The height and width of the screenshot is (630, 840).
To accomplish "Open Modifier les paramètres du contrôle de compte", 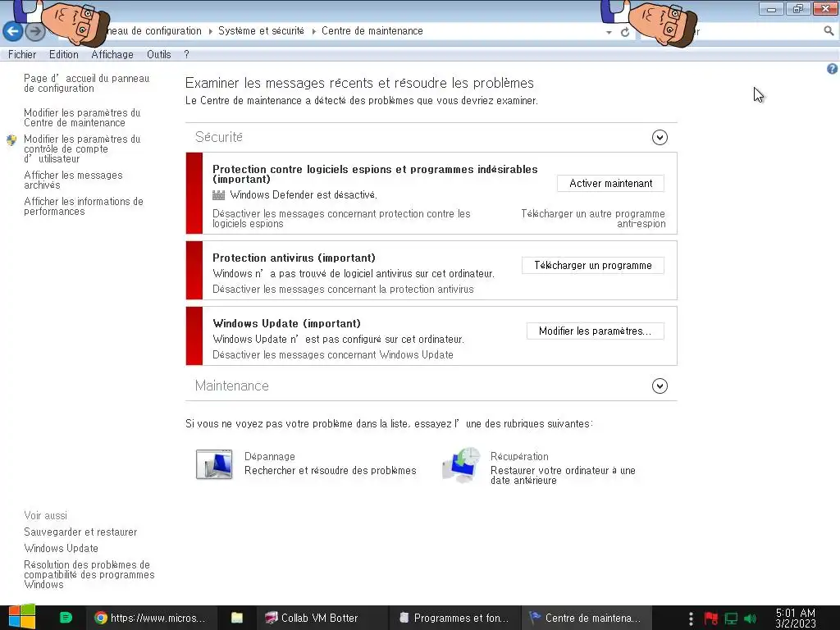I will coord(82,149).
